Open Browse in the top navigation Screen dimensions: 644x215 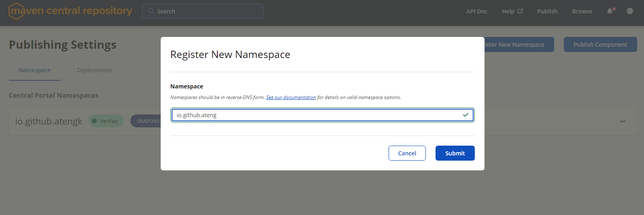click(582, 11)
